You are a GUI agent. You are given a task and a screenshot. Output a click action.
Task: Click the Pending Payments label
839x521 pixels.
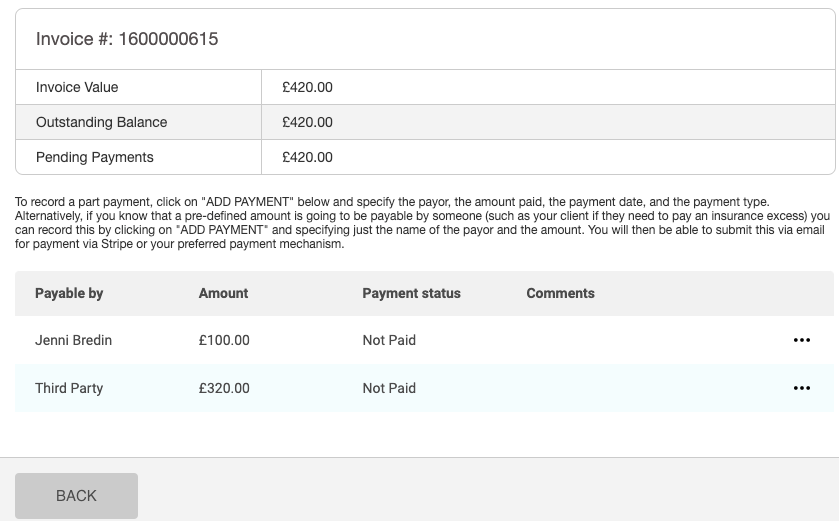click(94, 157)
